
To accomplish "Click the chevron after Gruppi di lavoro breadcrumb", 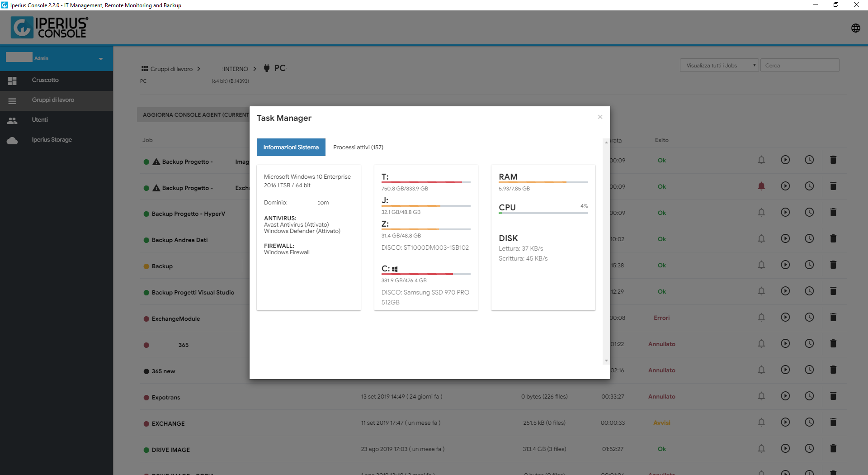I will (198, 69).
